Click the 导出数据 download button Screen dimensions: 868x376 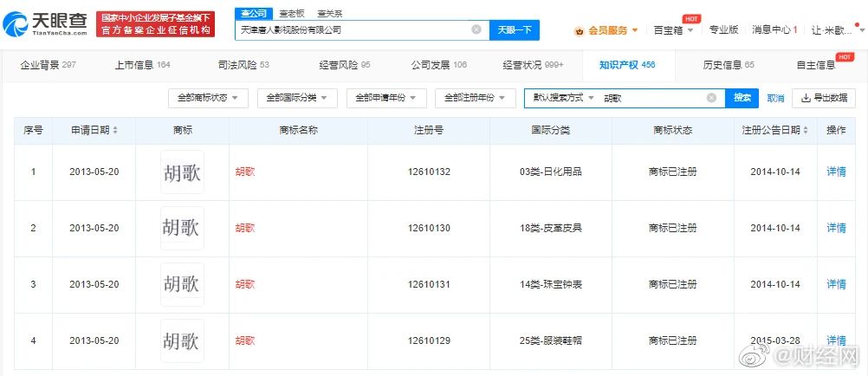tap(824, 98)
